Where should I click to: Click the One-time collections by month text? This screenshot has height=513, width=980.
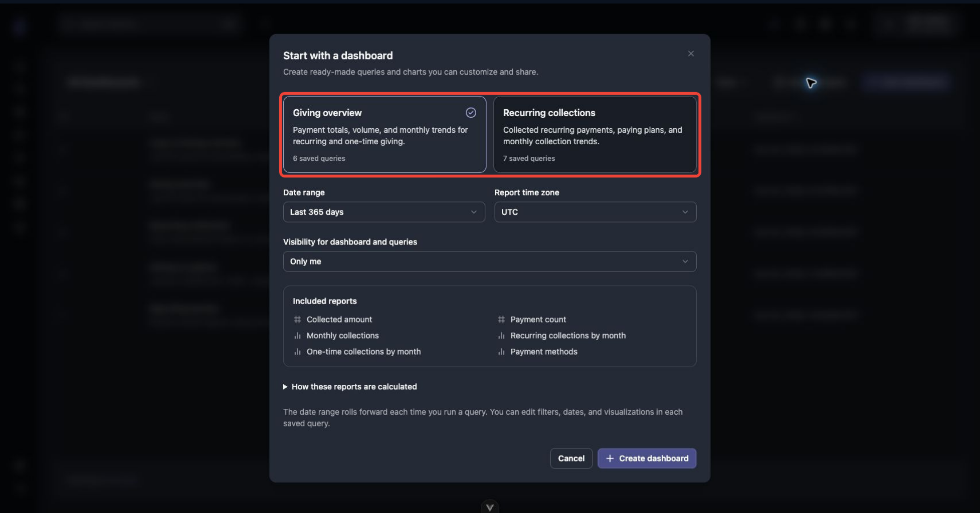(x=364, y=352)
